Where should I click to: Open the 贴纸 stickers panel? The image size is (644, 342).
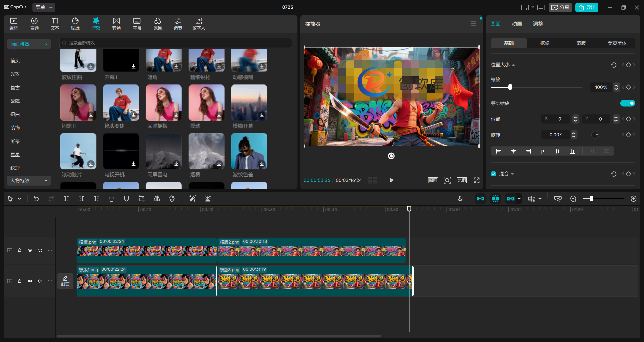[x=75, y=24]
